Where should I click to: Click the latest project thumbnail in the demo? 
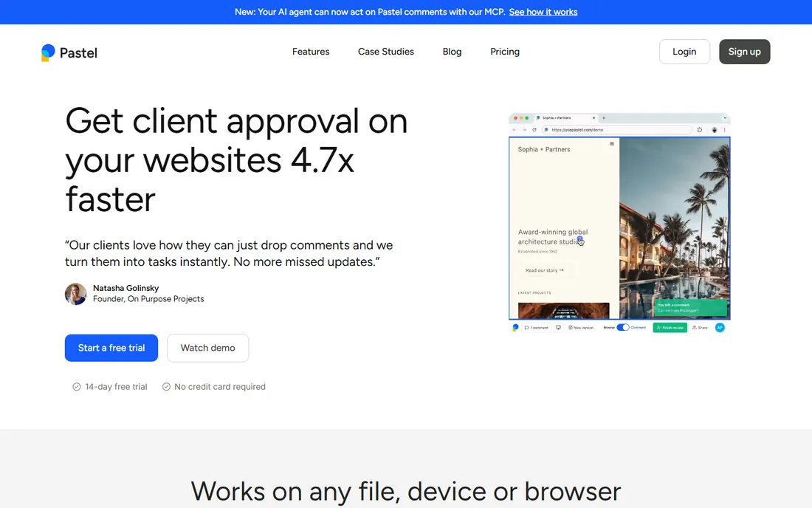tap(563, 311)
